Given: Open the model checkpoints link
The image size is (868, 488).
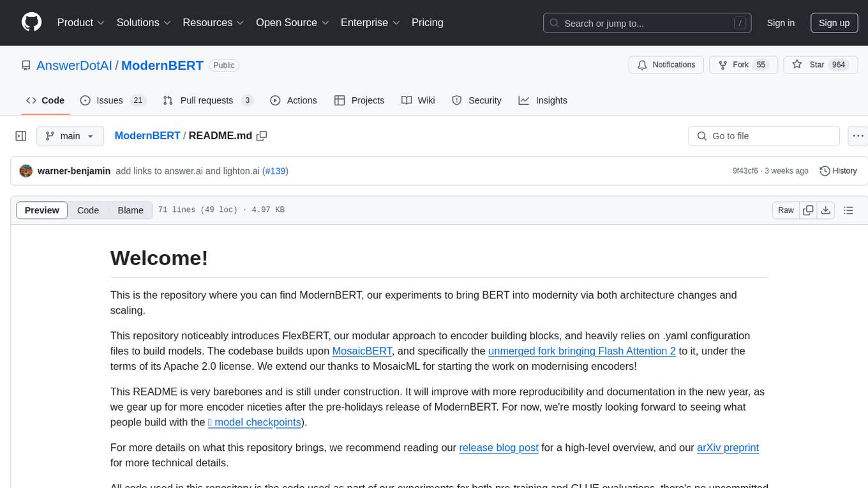Looking at the screenshot, I should click(x=255, y=422).
